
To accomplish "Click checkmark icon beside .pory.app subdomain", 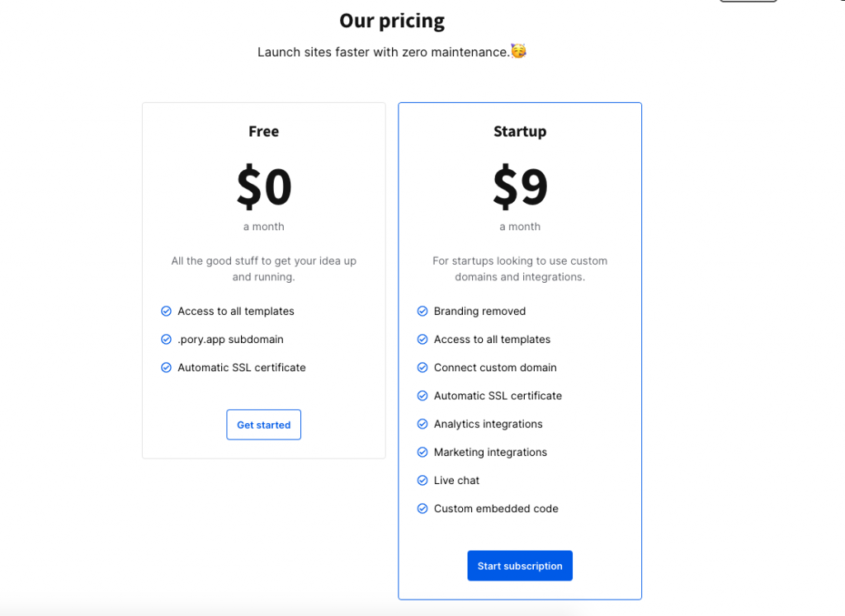I will coord(167,339).
